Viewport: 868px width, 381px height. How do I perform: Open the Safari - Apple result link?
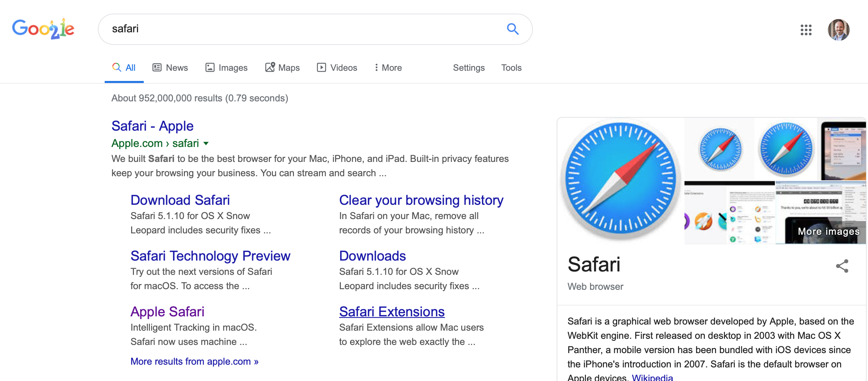[x=152, y=126]
